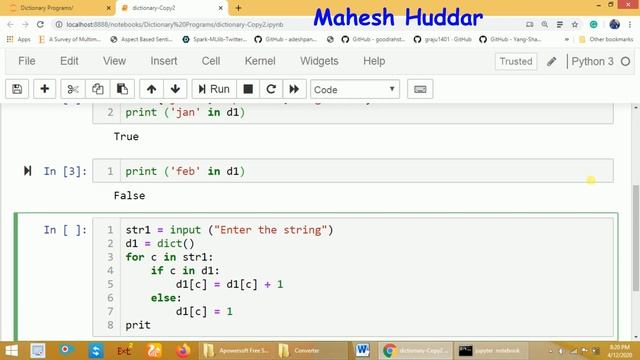This screenshot has width=640, height=360.
Task: Copy selected cells icon
Action: point(97,89)
